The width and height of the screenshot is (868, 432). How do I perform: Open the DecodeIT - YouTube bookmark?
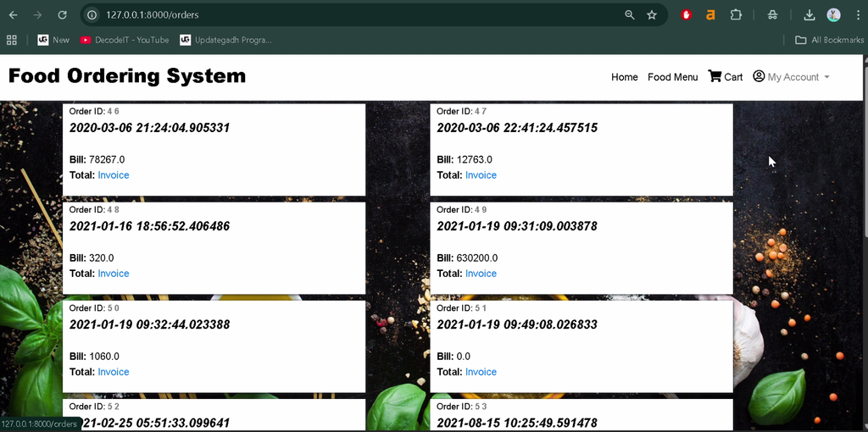pos(125,40)
